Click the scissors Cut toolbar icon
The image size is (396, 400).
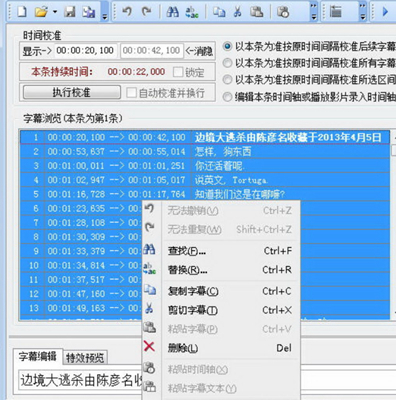pos(237,12)
